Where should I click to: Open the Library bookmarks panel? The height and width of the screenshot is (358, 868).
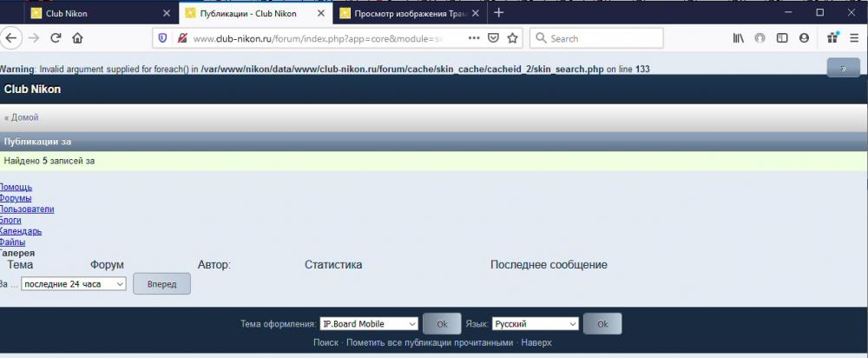(738, 38)
